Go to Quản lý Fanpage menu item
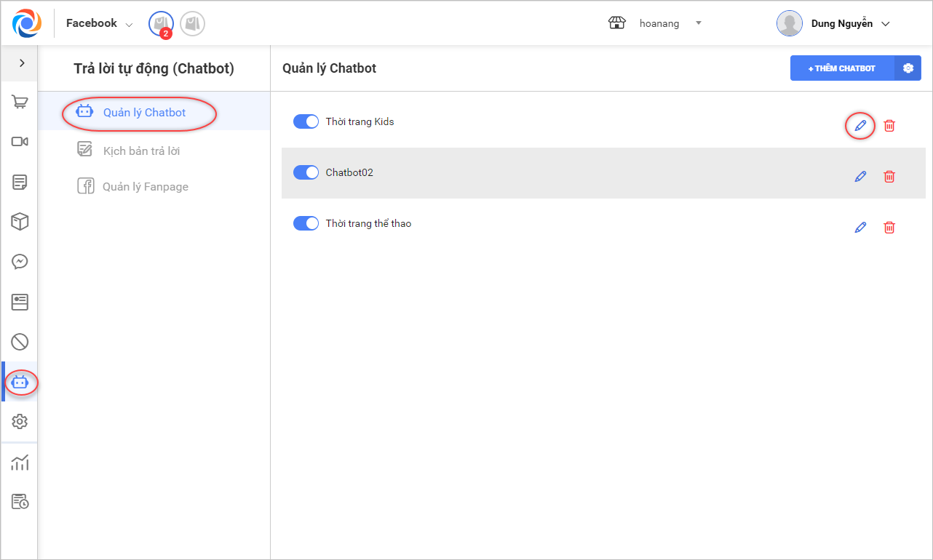The image size is (933, 560). (x=145, y=187)
